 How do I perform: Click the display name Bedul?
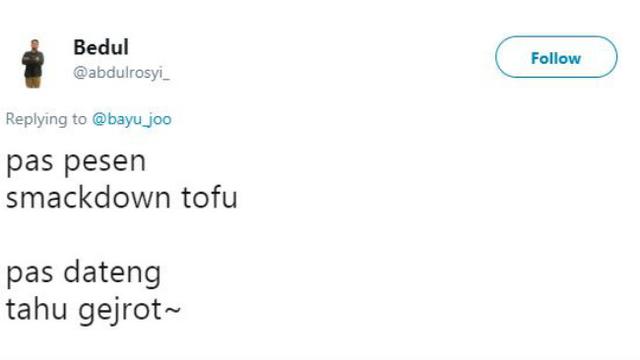pyautogui.click(x=101, y=47)
